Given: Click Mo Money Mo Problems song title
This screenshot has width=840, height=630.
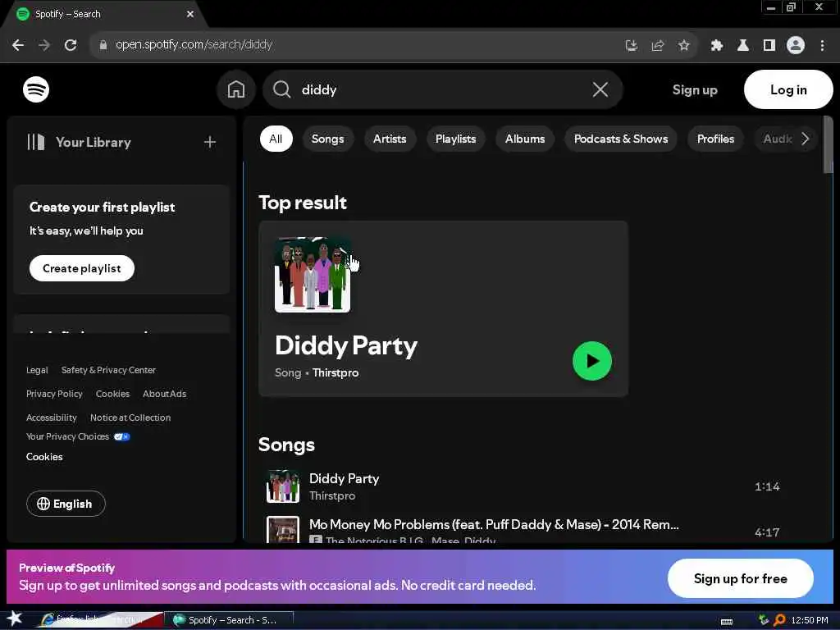Looking at the screenshot, I should tap(494, 524).
